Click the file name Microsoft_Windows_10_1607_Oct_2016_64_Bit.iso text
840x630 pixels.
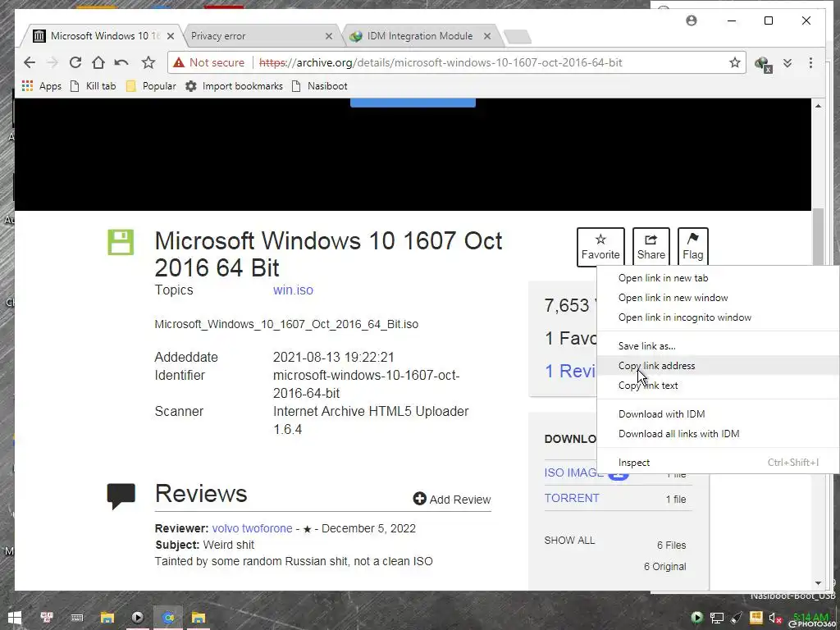tap(286, 325)
